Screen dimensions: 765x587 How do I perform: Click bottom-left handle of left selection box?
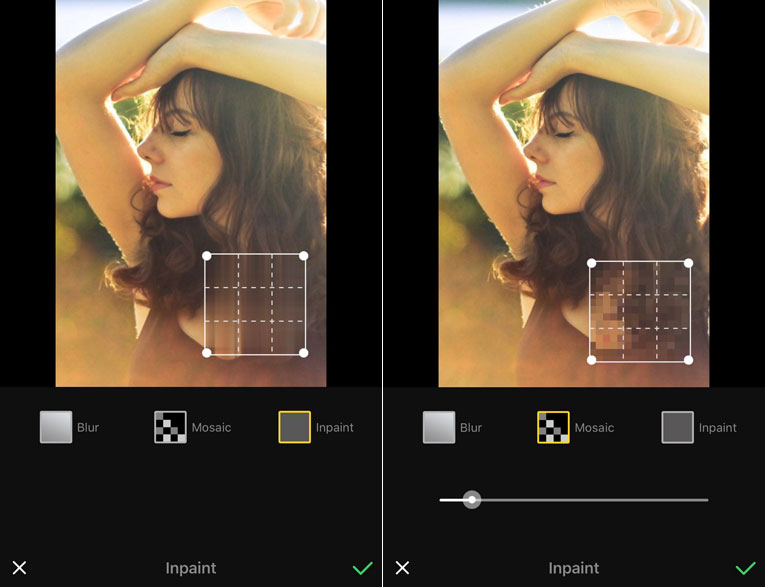click(206, 353)
